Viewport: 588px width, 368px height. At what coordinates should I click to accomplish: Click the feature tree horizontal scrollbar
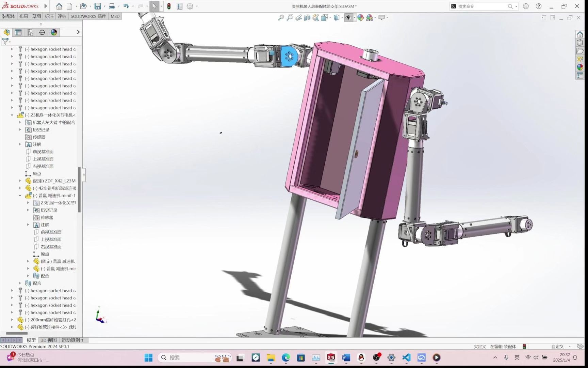click(17, 333)
